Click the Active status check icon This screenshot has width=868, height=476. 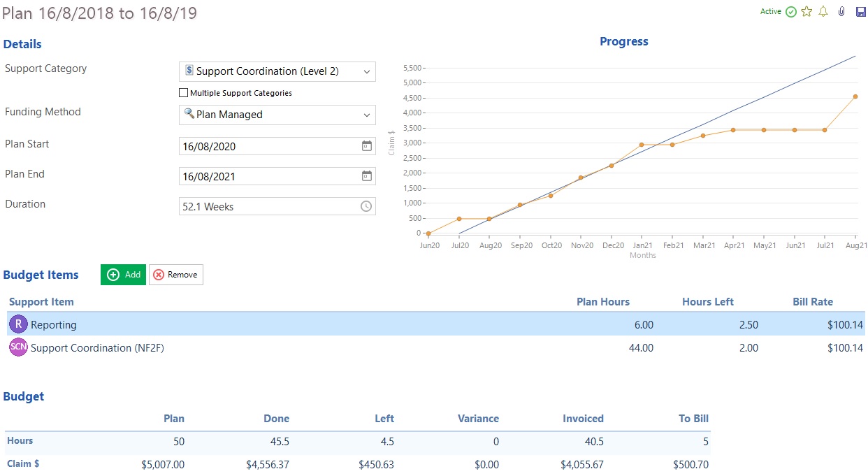(791, 12)
